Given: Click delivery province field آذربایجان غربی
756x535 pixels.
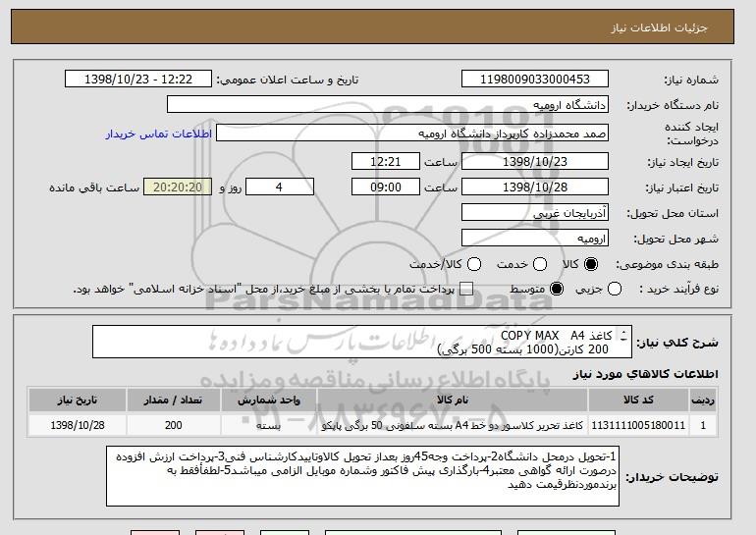Looking at the screenshot, I should 535,213.
